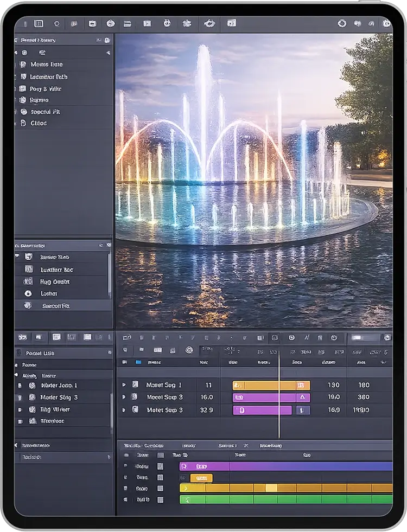The width and height of the screenshot is (407, 532).
Task: Click the grid layout icon in top toolbar
Action: pos(39,23)
